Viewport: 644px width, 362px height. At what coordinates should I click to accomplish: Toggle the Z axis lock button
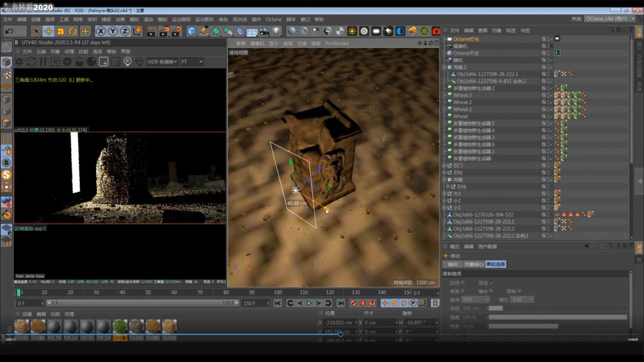(125, 31)
